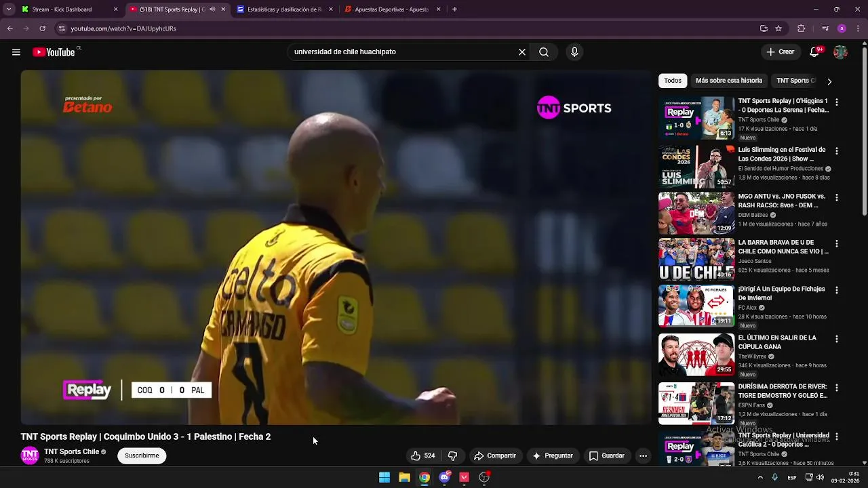Screen dimensions: 868x488
Task: Bookmark this page with star icon
Action: (x=778, y=28)
